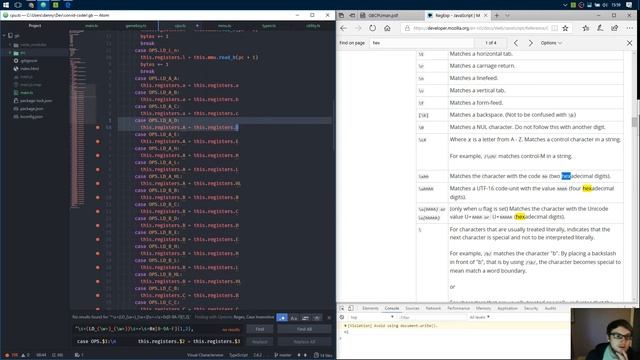The height and width of the screenshot is (360, 640).
Task: Close Atom find and replace panel
Action: (x=329, y=318)
